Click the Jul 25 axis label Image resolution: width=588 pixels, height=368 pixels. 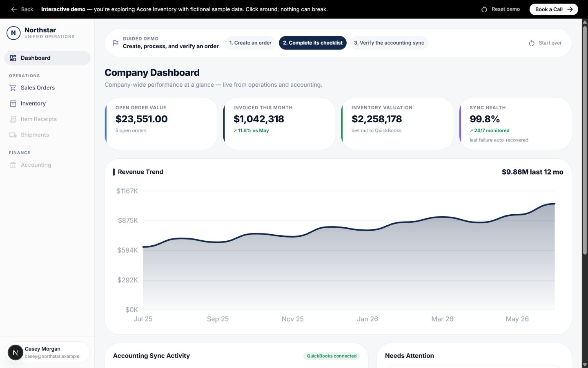click(143, 319)
